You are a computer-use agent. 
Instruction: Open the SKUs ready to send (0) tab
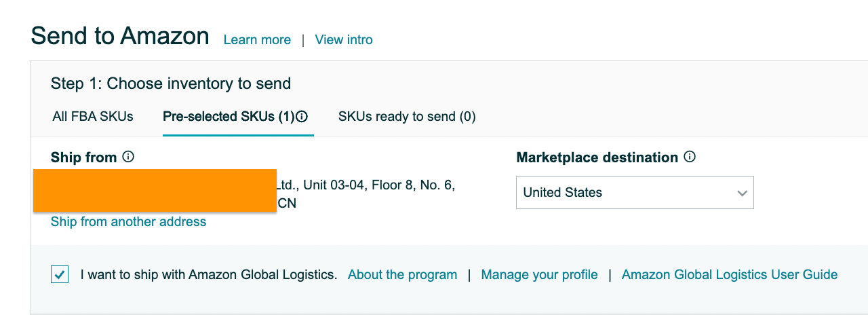[407, 117]
